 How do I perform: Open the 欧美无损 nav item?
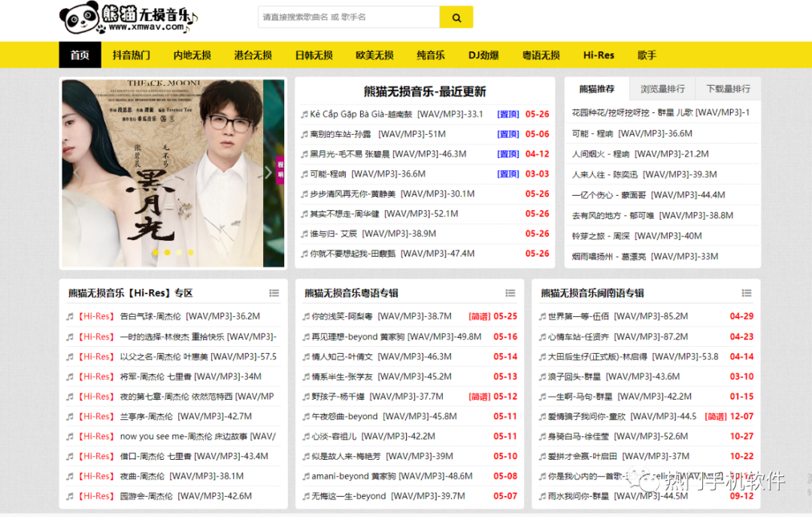click(x=375, y=55)
